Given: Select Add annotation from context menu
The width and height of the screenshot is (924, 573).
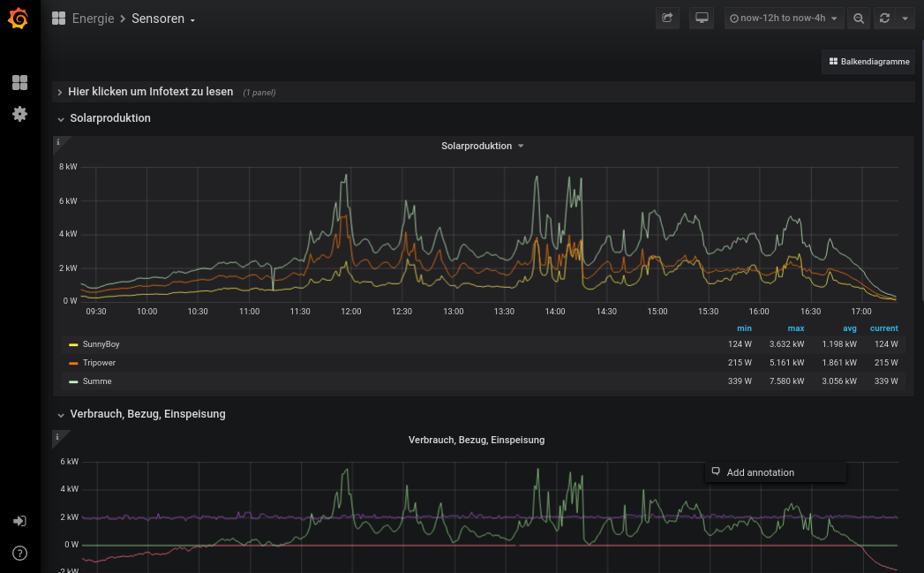Looking at the screenshot, I should click(760, 473).
